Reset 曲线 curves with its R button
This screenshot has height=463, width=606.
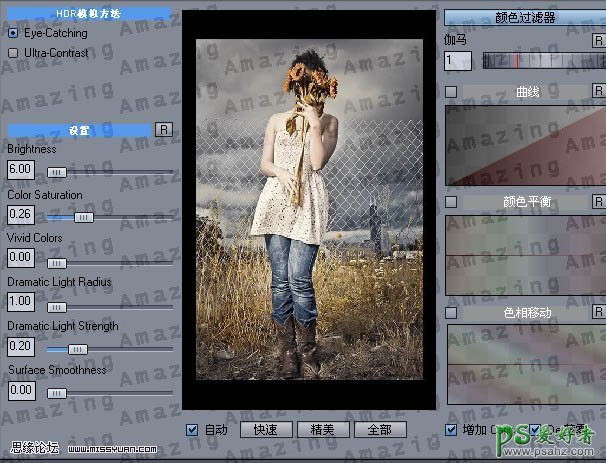click(x=596, y=92)
